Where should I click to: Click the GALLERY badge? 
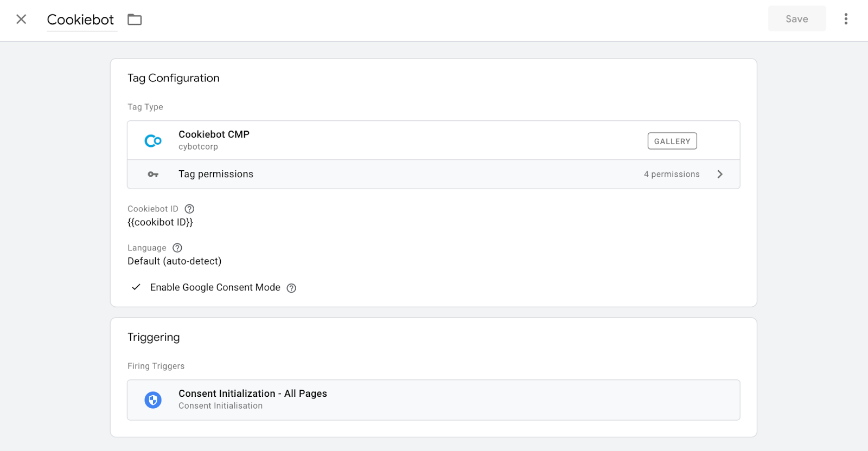[x=672, y=141]
